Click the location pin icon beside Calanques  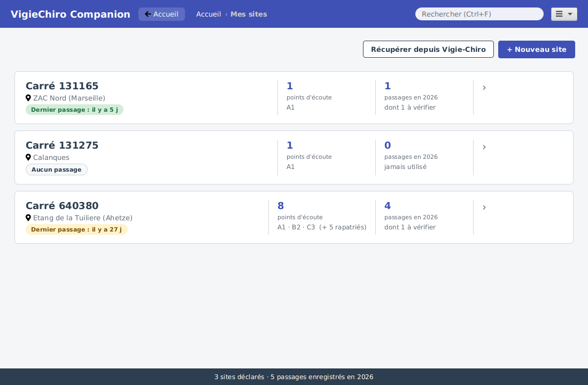[x=28, y=157]
